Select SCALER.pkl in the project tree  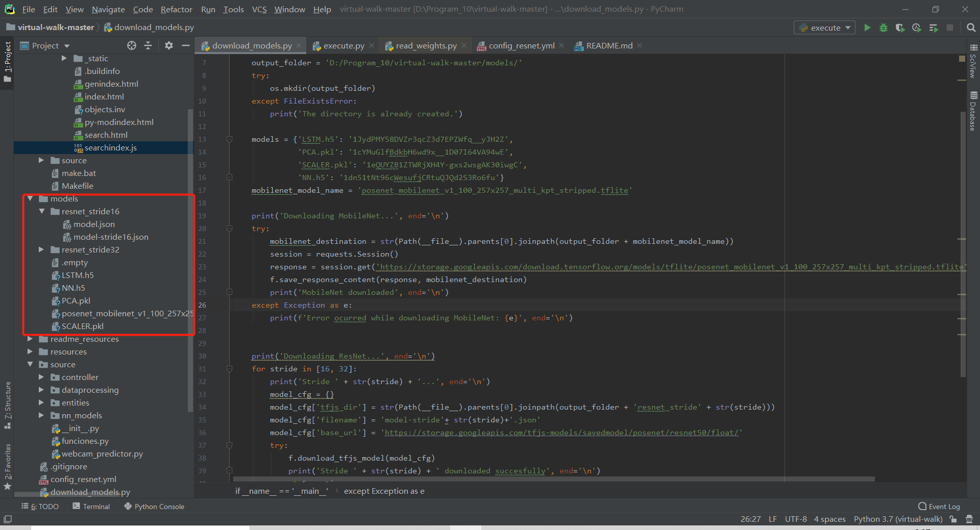82,326
